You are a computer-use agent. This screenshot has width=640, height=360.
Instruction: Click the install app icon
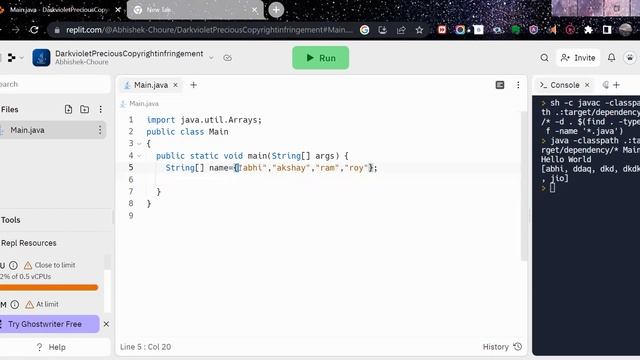click(x=382, y=30)
